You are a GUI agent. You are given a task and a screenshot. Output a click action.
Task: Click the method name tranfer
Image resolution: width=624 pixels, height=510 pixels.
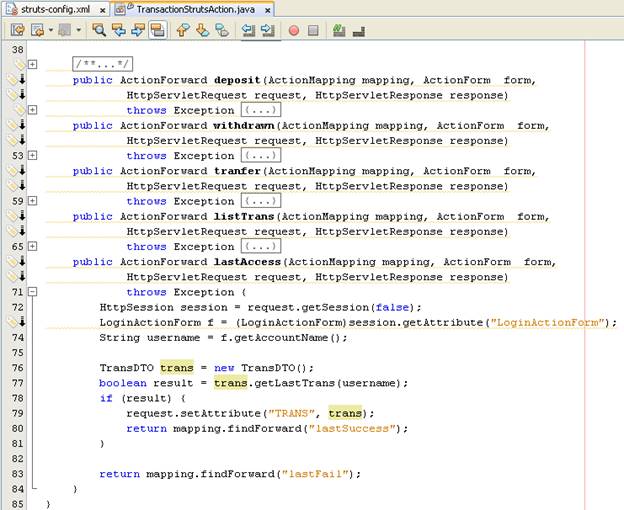(x=237, y=171)
